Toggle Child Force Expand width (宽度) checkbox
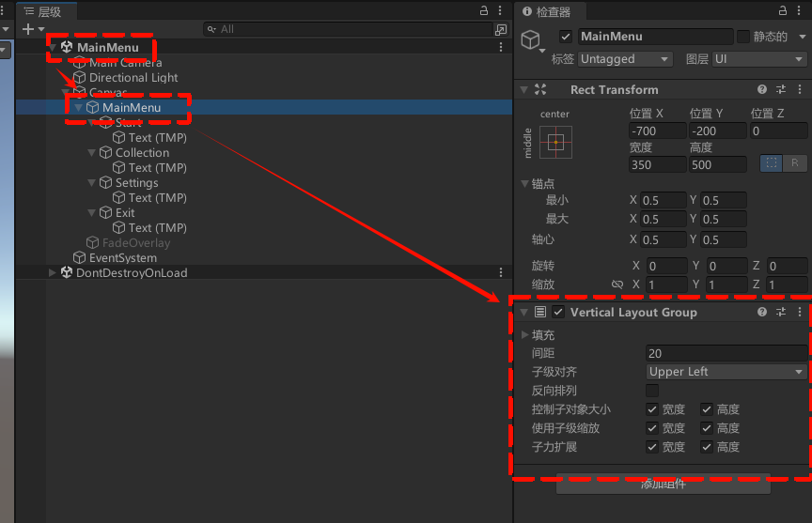The image size is (812, 523). tap(652, 446)
